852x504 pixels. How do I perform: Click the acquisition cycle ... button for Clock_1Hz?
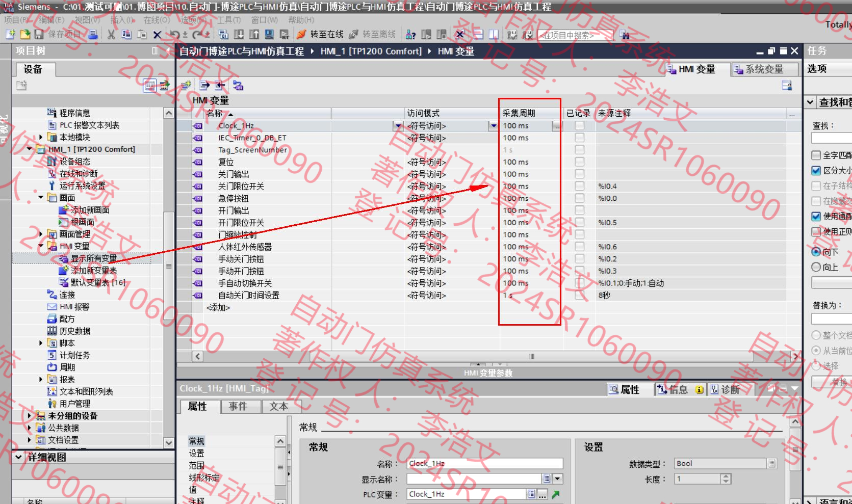(x=557, y=126)
